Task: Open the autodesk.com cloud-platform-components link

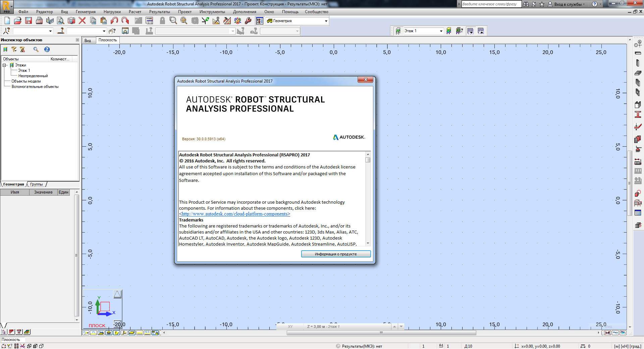Action: 234,214
